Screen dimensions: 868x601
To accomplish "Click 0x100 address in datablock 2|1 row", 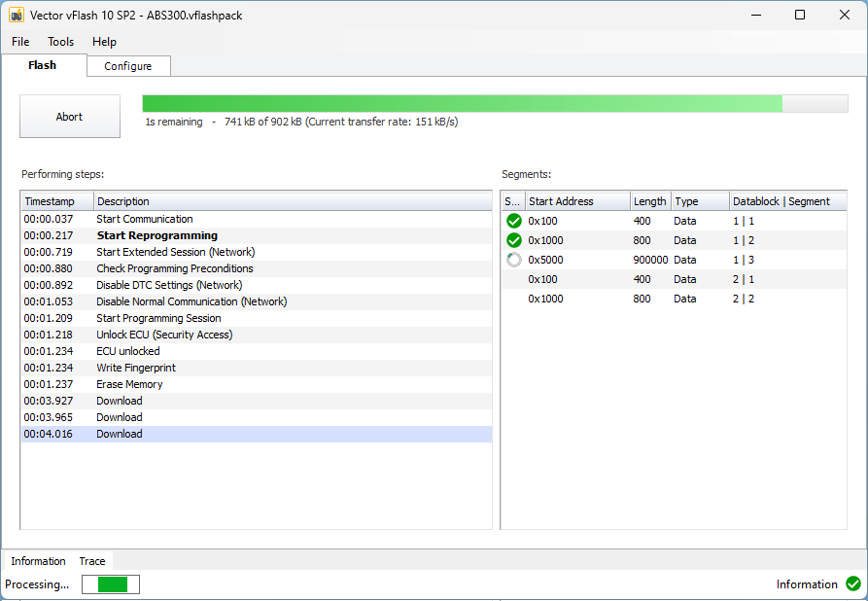I will click(542, 279).
